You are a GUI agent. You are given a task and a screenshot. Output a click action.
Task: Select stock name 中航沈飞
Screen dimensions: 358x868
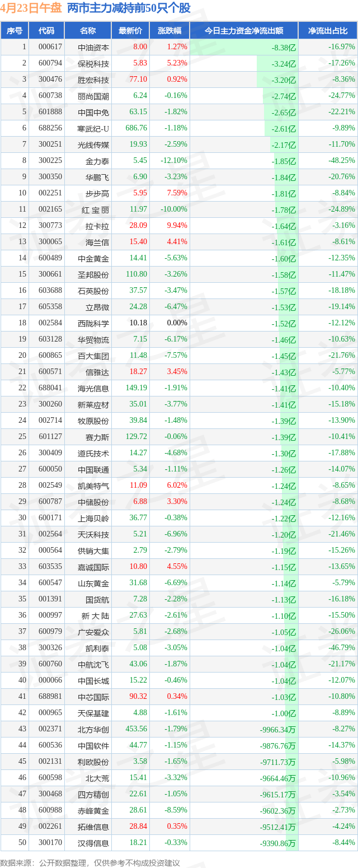click(x=93, y=664)
